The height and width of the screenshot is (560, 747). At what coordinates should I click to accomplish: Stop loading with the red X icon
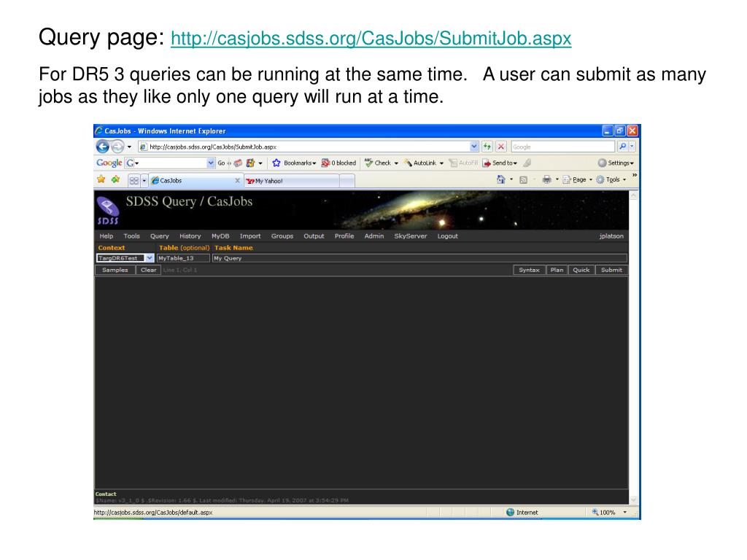[x=500, y=147]
